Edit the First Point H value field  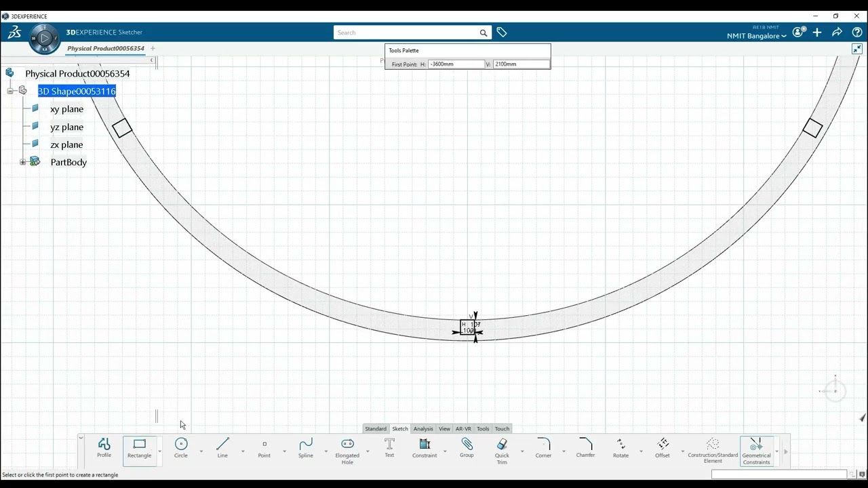click(x=456, y=64)
